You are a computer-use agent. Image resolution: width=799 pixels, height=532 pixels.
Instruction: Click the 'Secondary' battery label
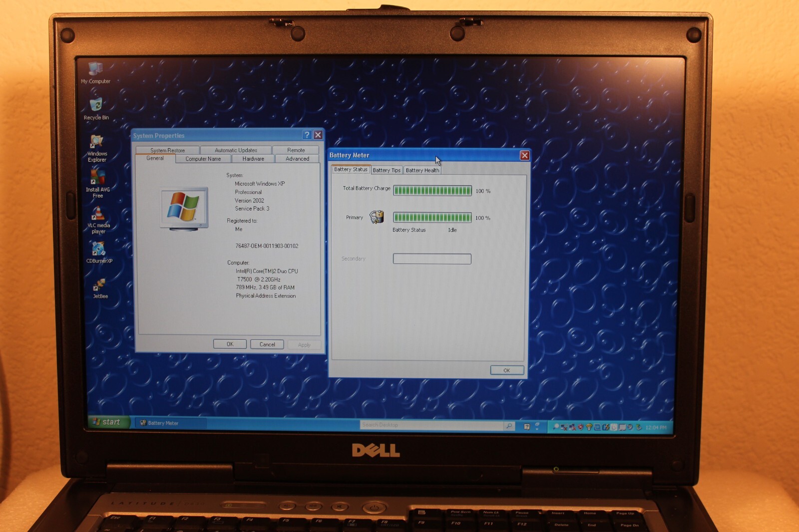(354, 259)
